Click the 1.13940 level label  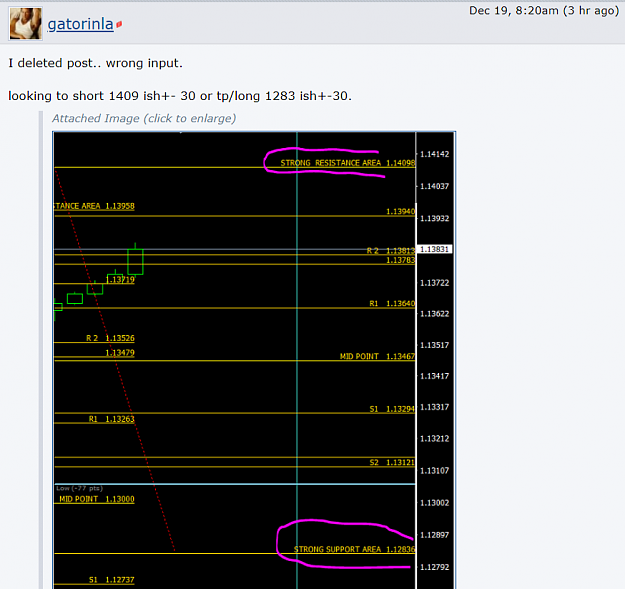[401, 211]
